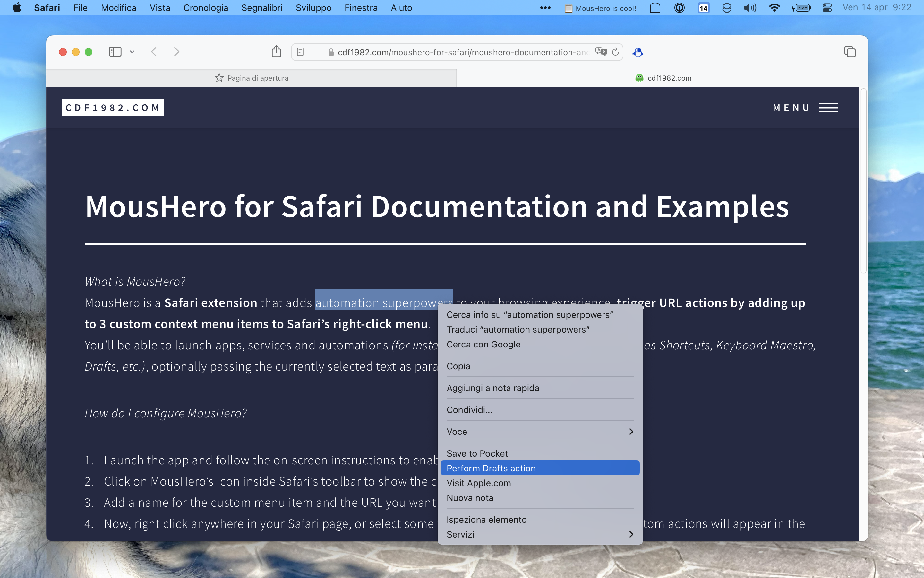Open the hamburger MENU icon
The height and width of the screenshot is (578, 924).
[828, 108]
